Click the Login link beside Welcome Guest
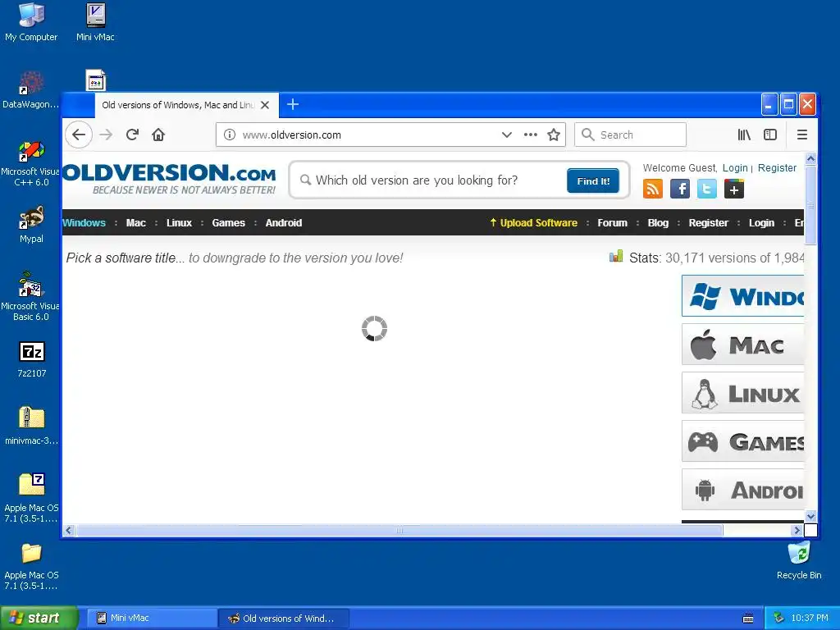840x630 pixels. 735,167
